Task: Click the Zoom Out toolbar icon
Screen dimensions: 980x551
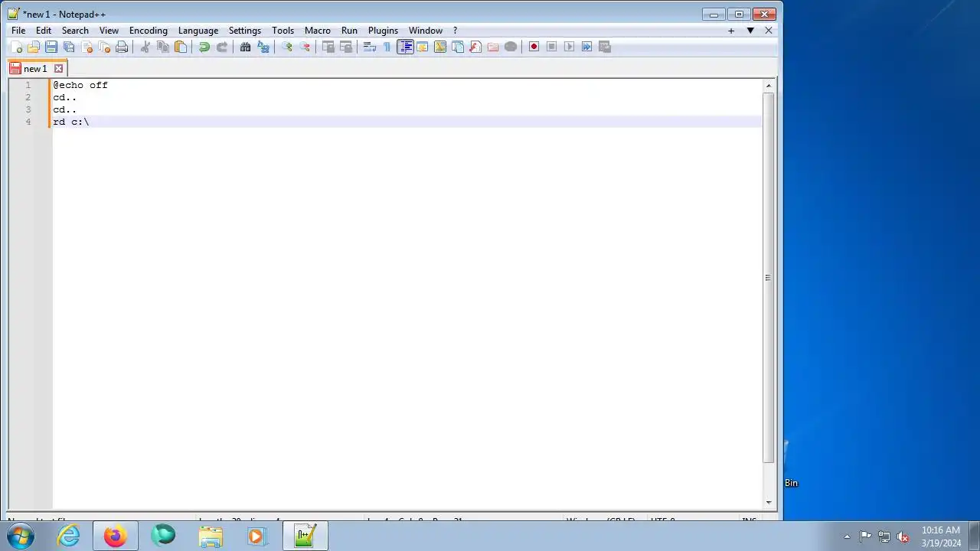Action: coord(305,47)
